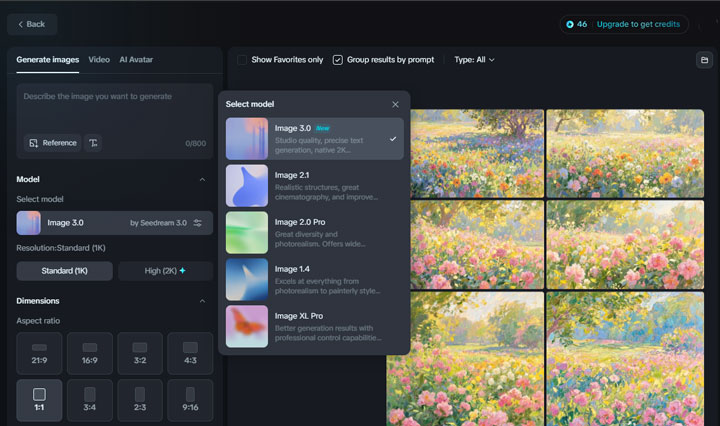720x426 pixels.
Task: Choose the 2:3 aspect ratio
Action: click(140, 400)
